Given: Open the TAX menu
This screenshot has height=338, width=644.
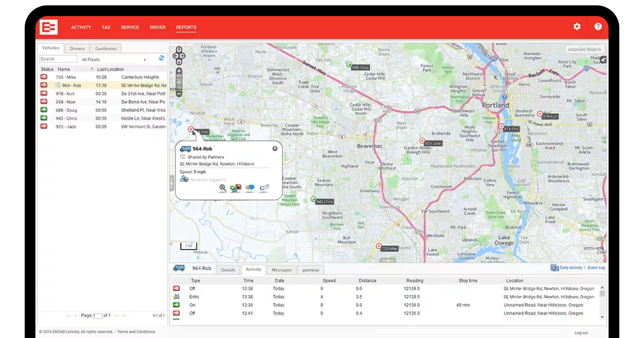Looking at the screenshot, I should coord(106,27).
